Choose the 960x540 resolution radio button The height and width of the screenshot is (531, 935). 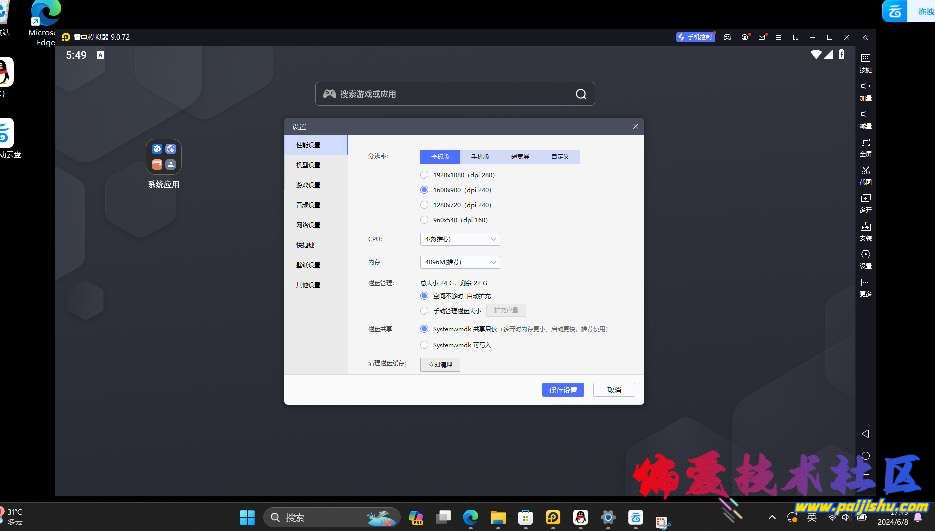[x=424, y=219]
